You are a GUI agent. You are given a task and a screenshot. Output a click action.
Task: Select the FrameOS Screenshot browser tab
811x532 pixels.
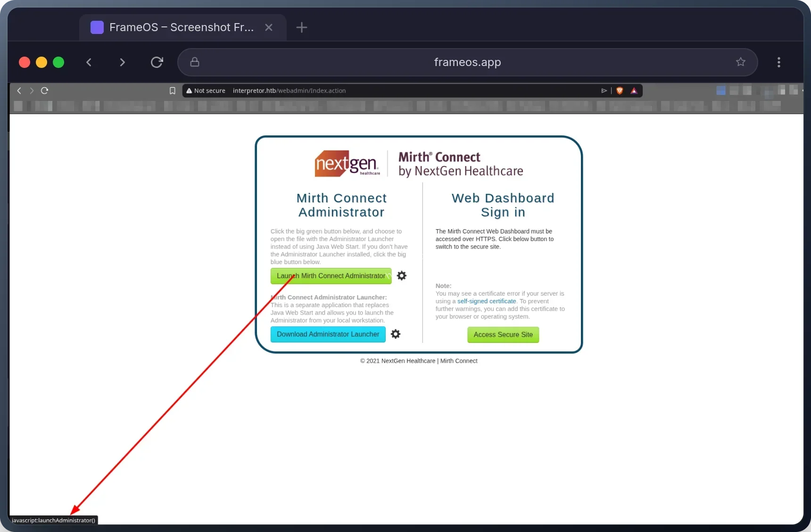click(x=182, y=27)
